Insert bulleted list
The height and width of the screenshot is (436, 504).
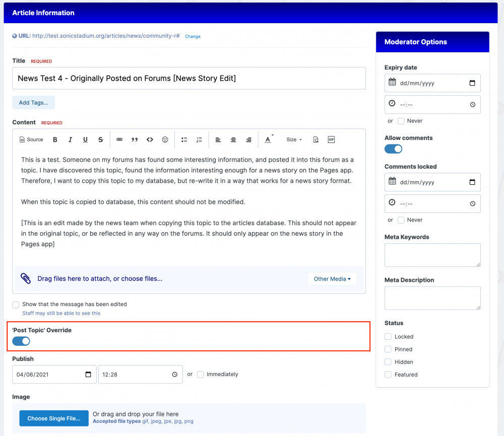point(184,139)
